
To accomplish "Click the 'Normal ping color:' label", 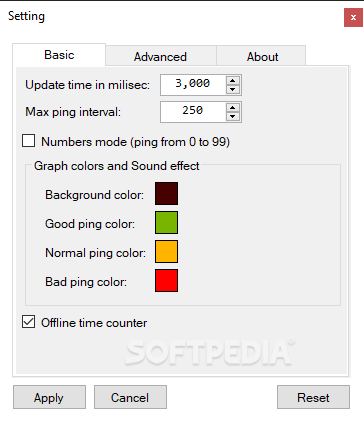I will [x=95, y=253].
